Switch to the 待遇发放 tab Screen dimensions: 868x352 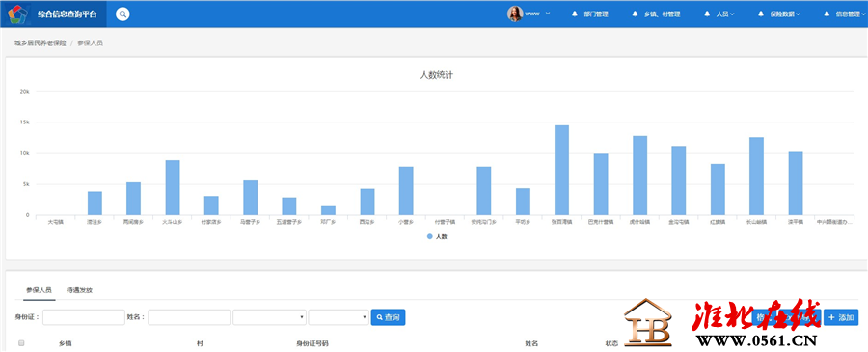(79, 290)
